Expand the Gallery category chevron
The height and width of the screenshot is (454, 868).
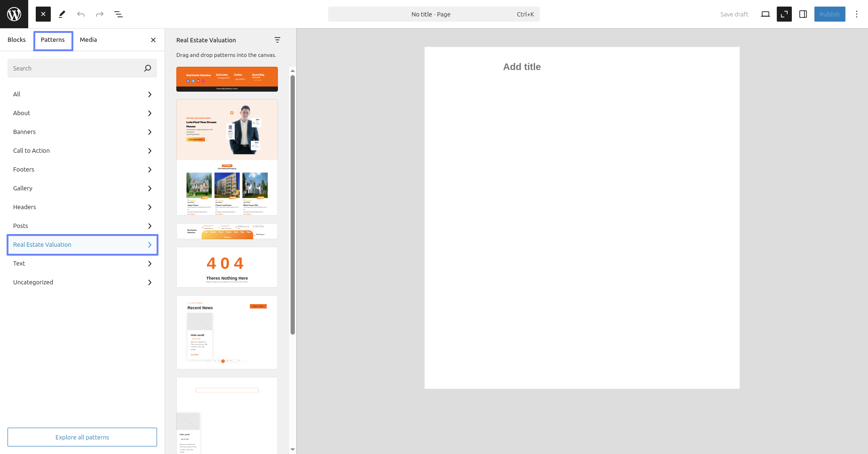point(150,188)
